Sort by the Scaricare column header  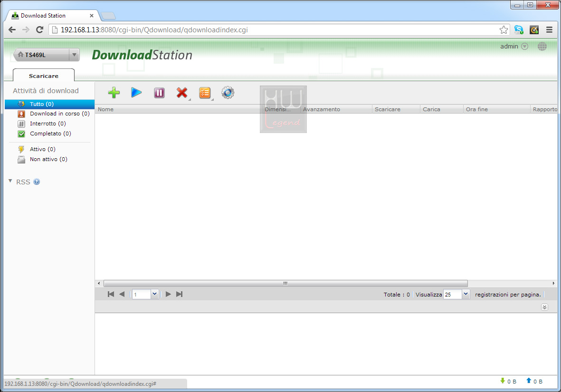pyautogui.click(x=396, y=109)
